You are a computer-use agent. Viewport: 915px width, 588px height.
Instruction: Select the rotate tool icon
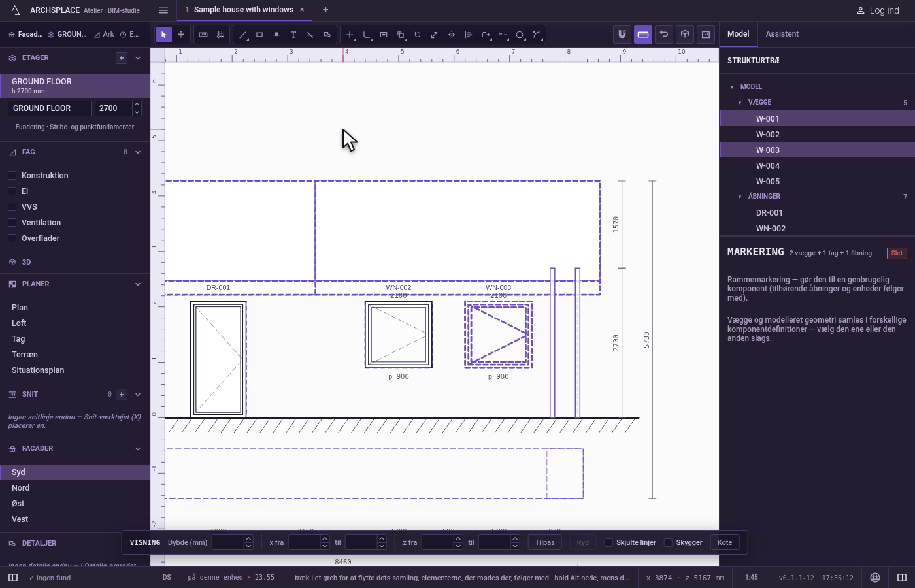[418, 35]
